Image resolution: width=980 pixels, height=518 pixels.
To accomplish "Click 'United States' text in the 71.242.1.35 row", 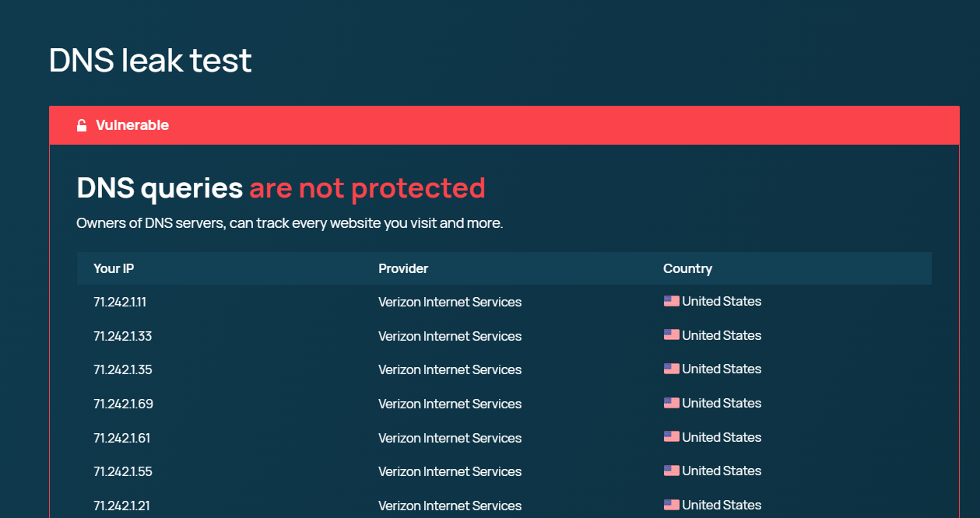I will click(722, 369).
